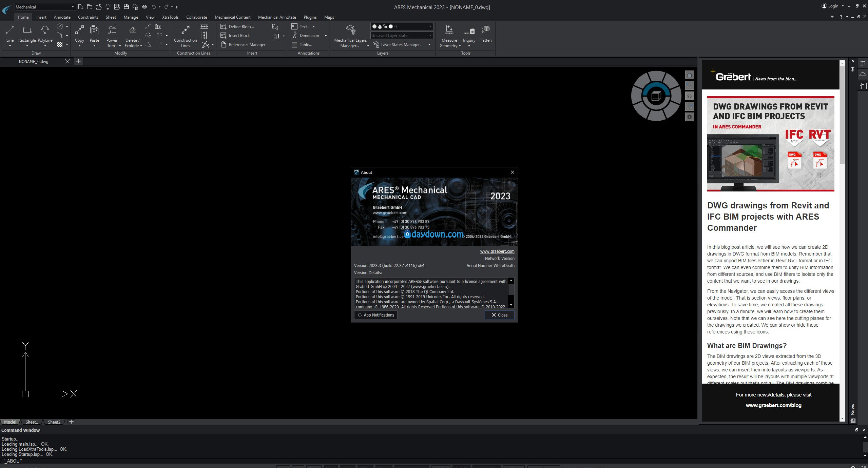Expand Measure Geometry dropdown arrow
This screenshot has width=868, height=468.
(460, 46)
